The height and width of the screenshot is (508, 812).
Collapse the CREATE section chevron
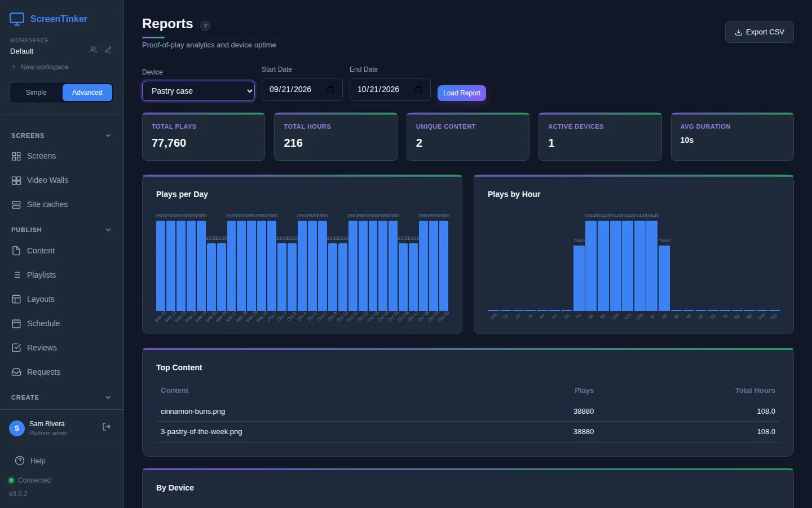tap(108, 397)
